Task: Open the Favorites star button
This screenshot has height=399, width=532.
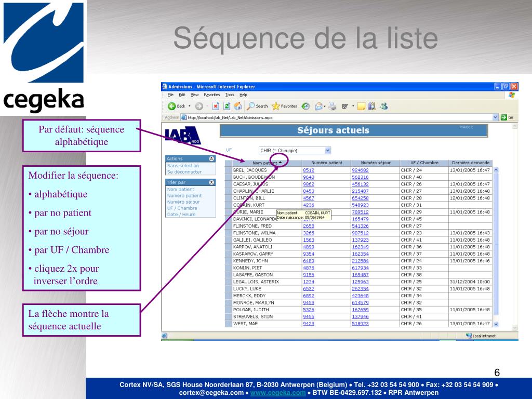Action: coord(284,106)
